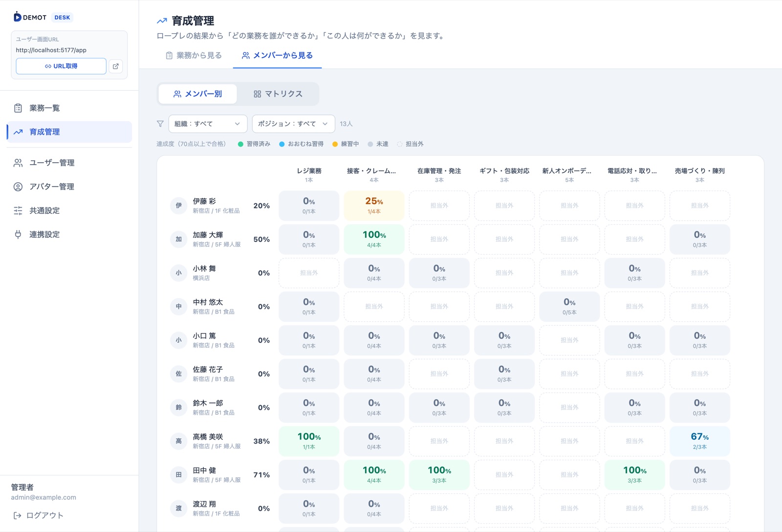
Task: Click 伊藤 彩's 25% 接客・クレーム cell
Action: pyautogui.click(x=374, y=206)
